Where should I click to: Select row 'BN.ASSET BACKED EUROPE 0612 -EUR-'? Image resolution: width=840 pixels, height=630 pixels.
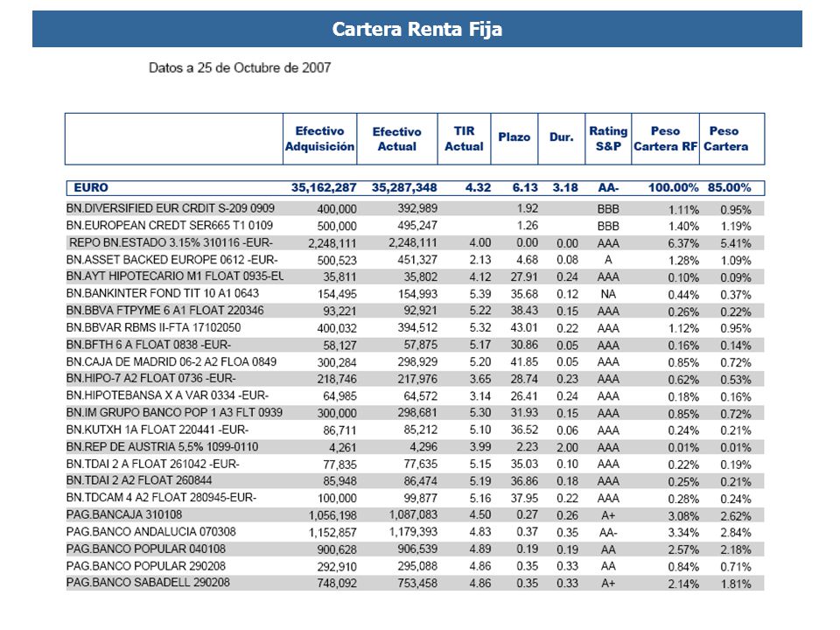coord(415,260)
